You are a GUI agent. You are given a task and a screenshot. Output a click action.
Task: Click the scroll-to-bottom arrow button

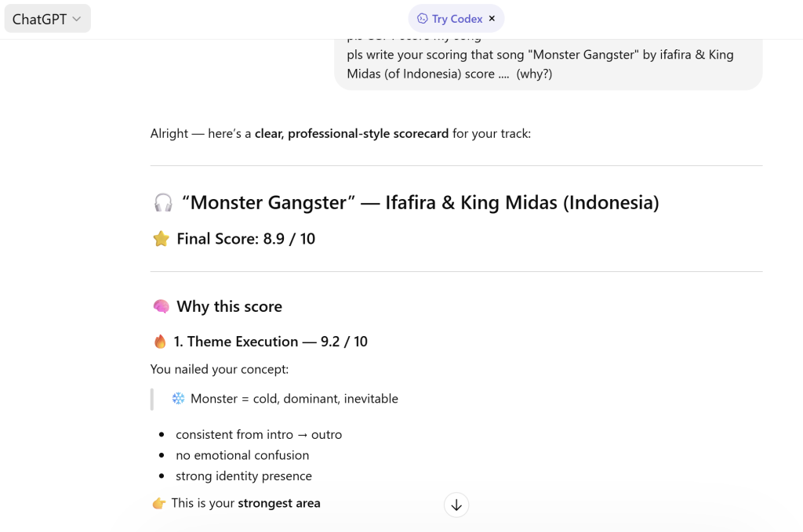point(456,505)
